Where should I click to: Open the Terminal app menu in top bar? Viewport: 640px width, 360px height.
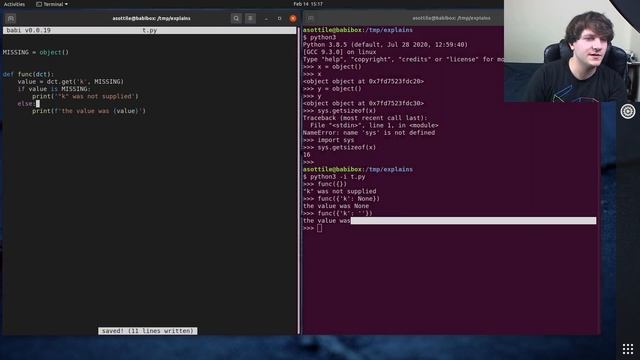pos(52,4)
